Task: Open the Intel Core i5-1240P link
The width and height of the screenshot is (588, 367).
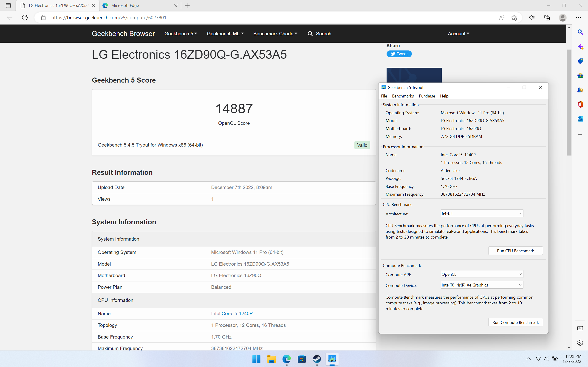Action: (232, 313)
